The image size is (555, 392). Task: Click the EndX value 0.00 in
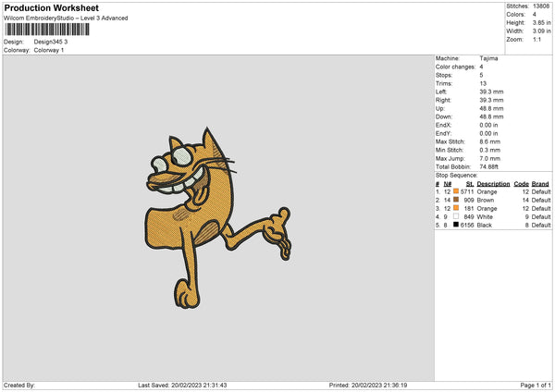pos(488,125)
